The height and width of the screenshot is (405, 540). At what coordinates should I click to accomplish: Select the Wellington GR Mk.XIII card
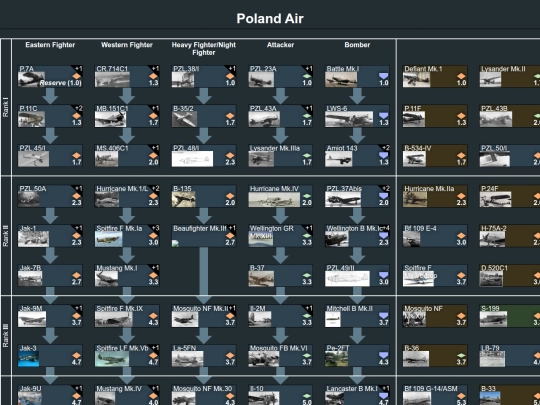[x=281, y=236]
